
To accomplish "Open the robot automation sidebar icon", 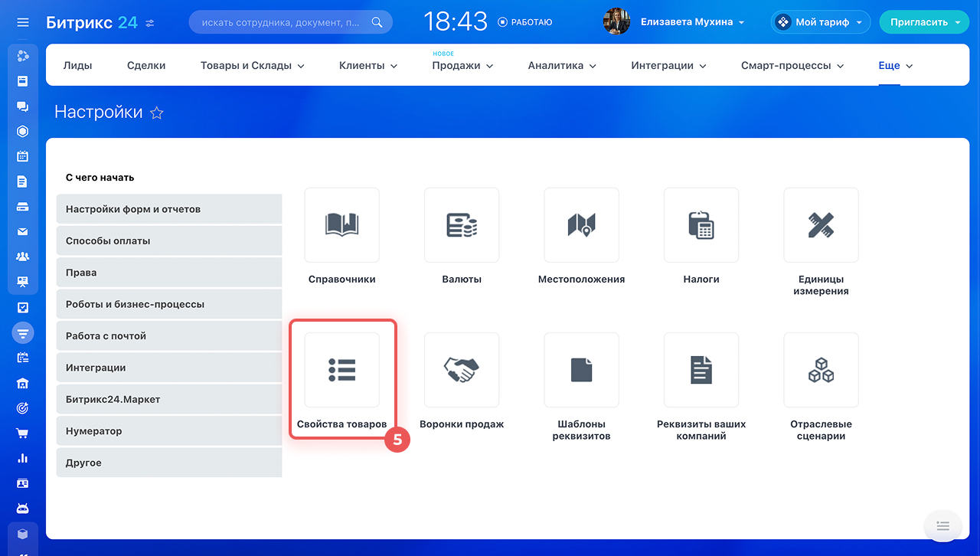I will (x=23, y=509).
